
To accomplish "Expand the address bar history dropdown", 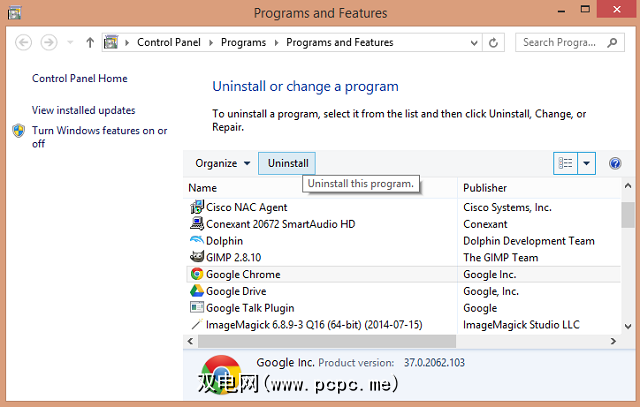I will [474, 43].
